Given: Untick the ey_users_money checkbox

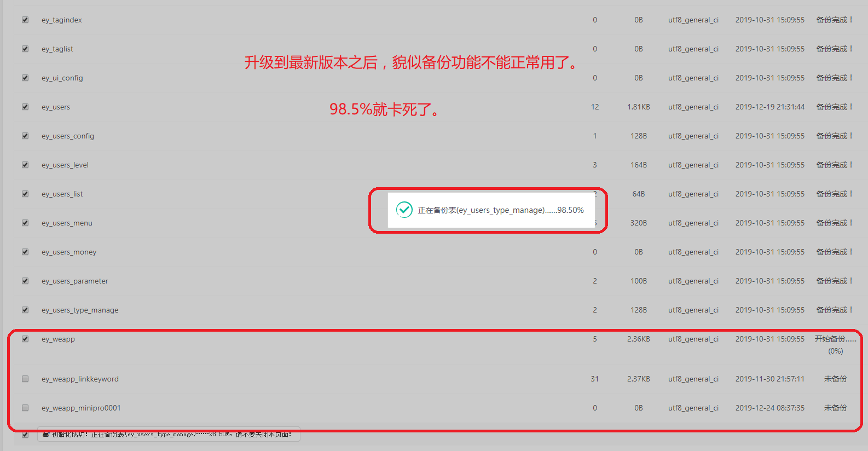Looking at the screenshot, I should (25, 252).
